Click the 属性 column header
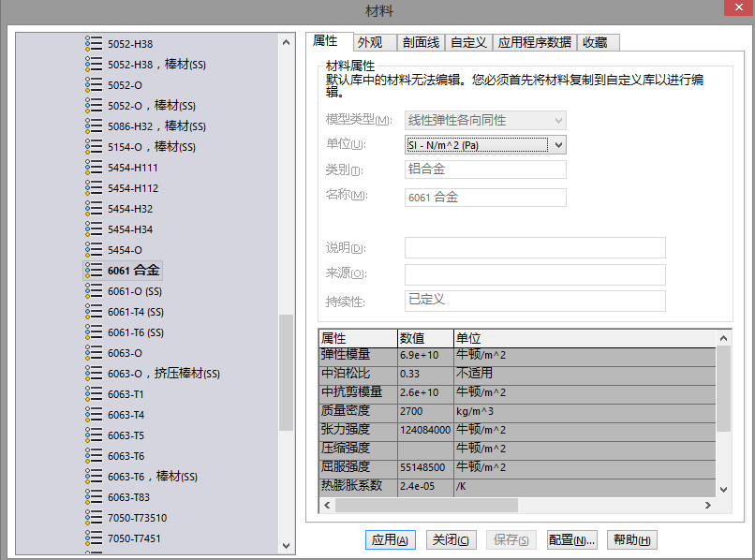755x560 pixels. [x=358, y=338]
